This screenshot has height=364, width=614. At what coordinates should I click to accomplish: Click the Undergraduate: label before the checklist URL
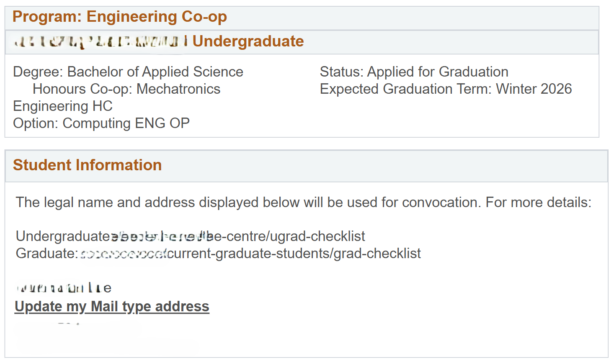coord(63,236)
